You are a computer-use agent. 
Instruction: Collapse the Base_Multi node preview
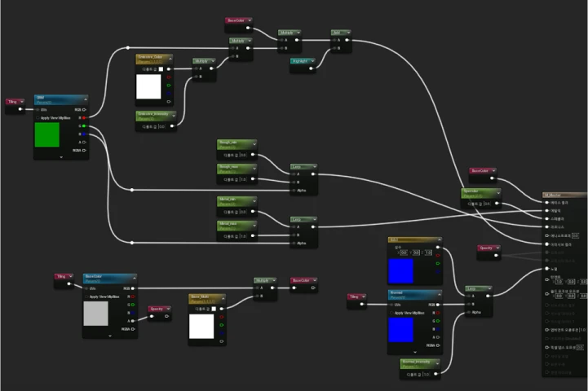(223, 298)
